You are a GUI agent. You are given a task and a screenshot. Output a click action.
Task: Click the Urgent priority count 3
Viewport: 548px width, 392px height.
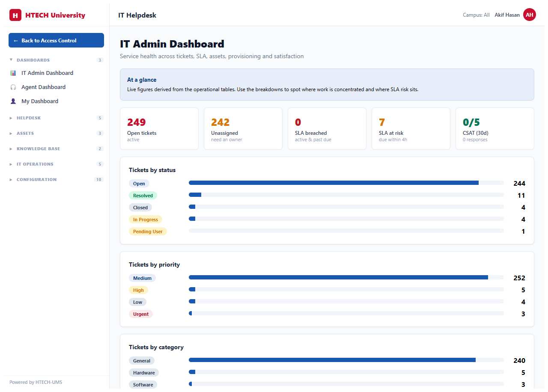point(523,314)
